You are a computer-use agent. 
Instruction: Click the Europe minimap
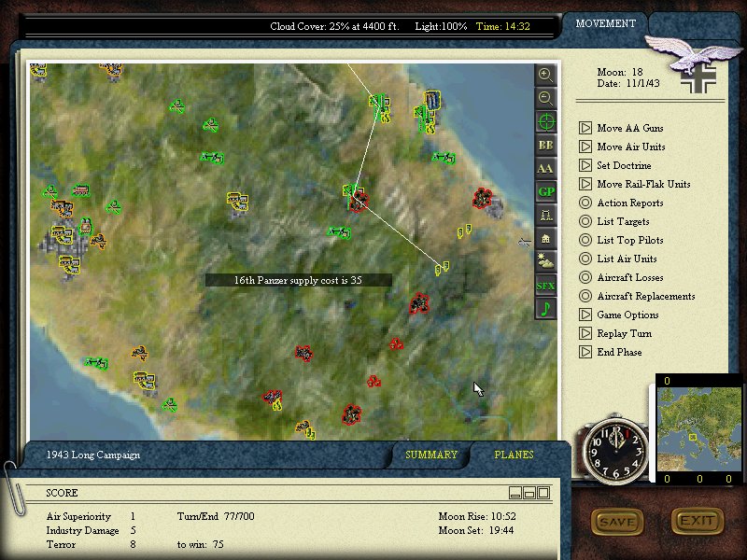(698, 429)
